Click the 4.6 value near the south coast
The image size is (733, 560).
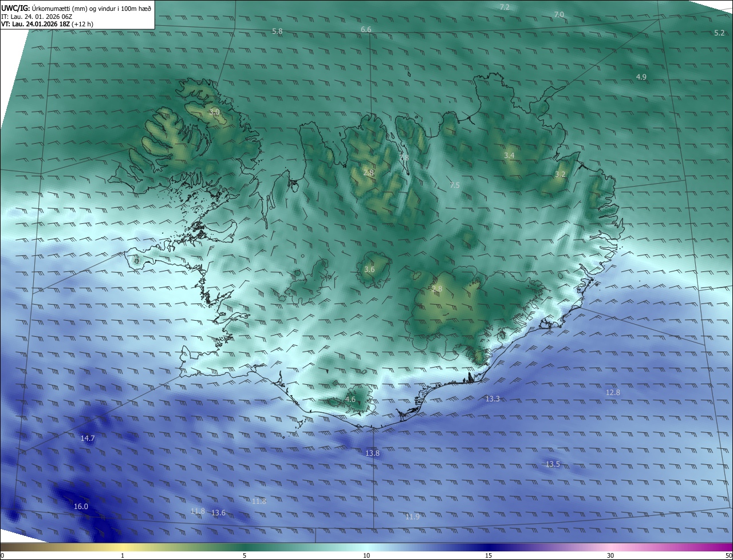coord(350,399)
